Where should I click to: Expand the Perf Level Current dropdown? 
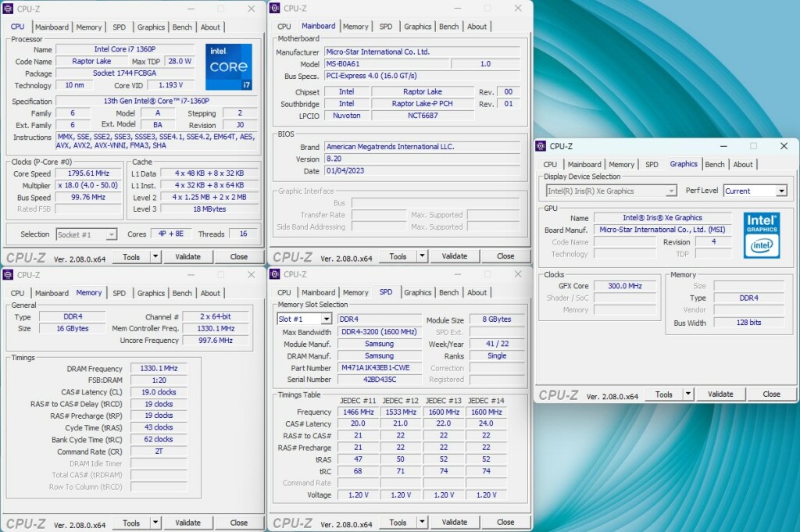click(x=781, y=191)
